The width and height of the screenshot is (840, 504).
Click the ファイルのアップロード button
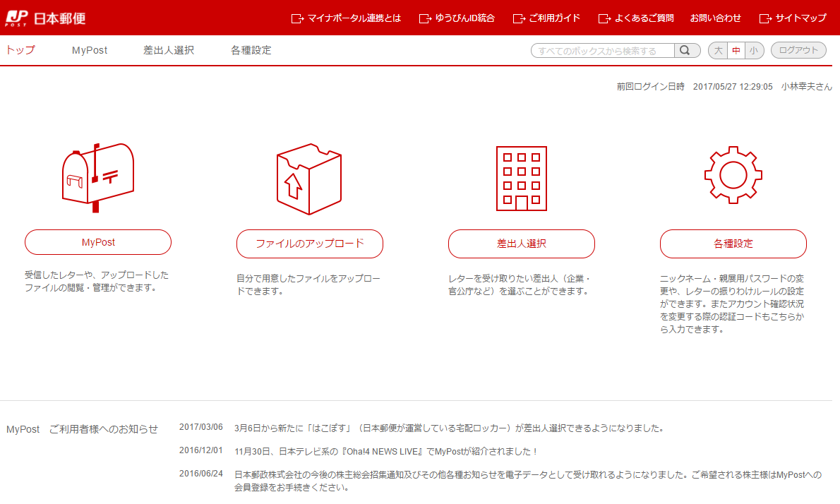[x=310, y=244]
